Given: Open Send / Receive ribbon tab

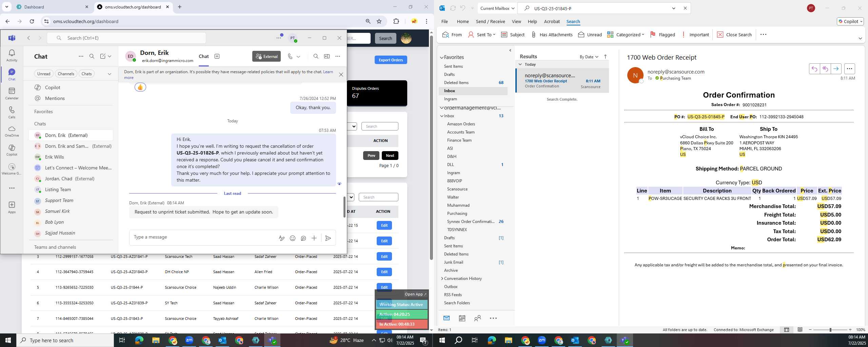Looking at the screenshot, I should [490, 21].
